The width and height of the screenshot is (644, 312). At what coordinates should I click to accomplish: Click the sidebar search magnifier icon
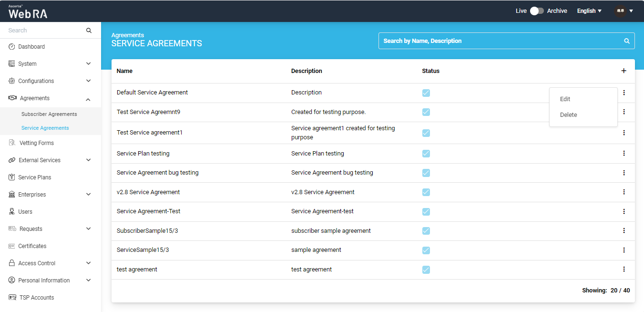[89, 31]
